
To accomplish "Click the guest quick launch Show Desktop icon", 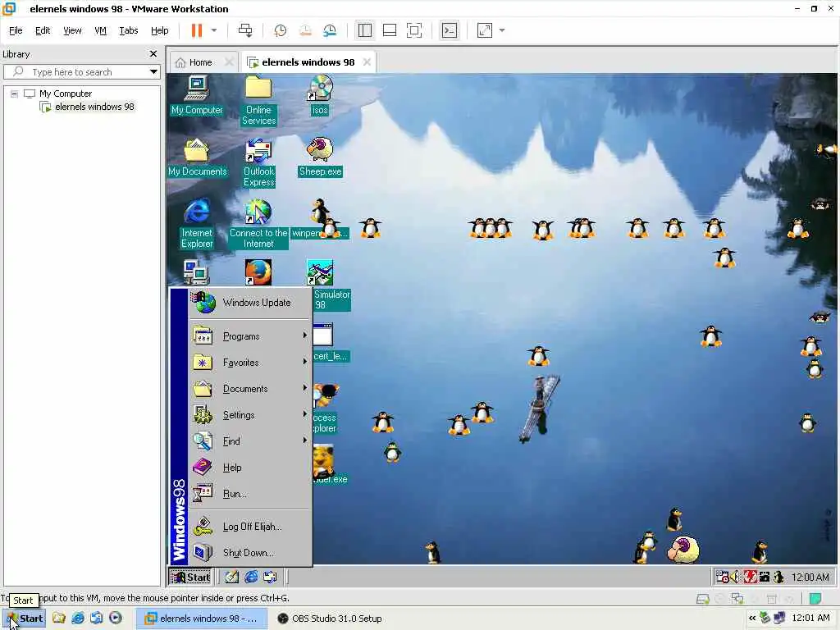I will pyautogui.click(x=231, y=577).
